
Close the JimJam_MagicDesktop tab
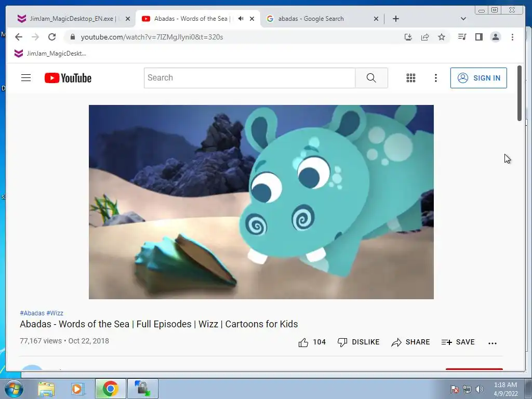point(128,19)
